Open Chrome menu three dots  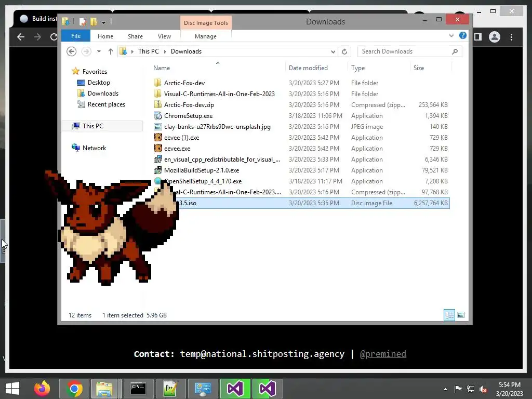512,37
